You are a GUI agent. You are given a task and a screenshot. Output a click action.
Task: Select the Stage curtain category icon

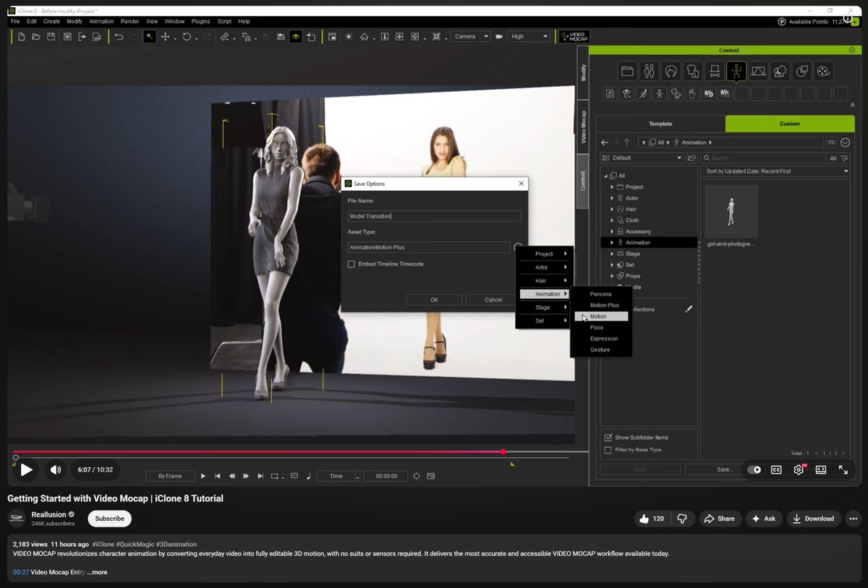tap(758, 71)
